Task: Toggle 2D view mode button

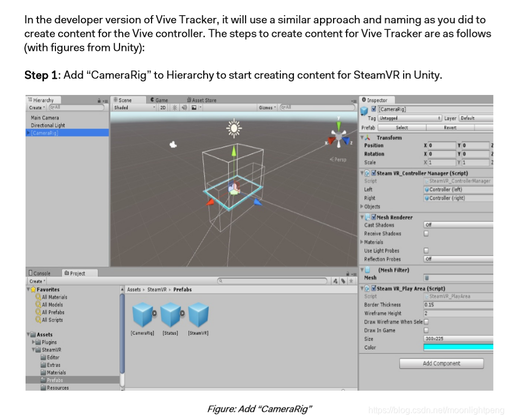Action: (x=163, y=107)
